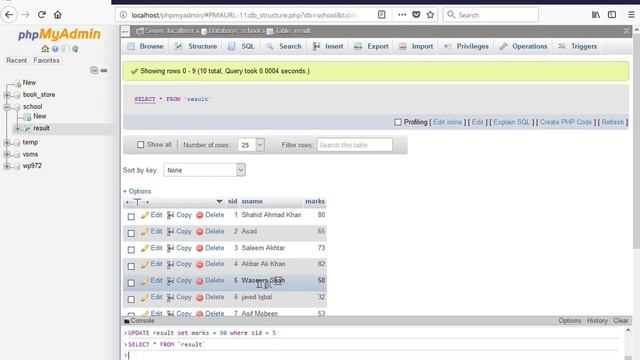640x360 pixels.
Task: Open the Export tab
Action: [371, 47]
